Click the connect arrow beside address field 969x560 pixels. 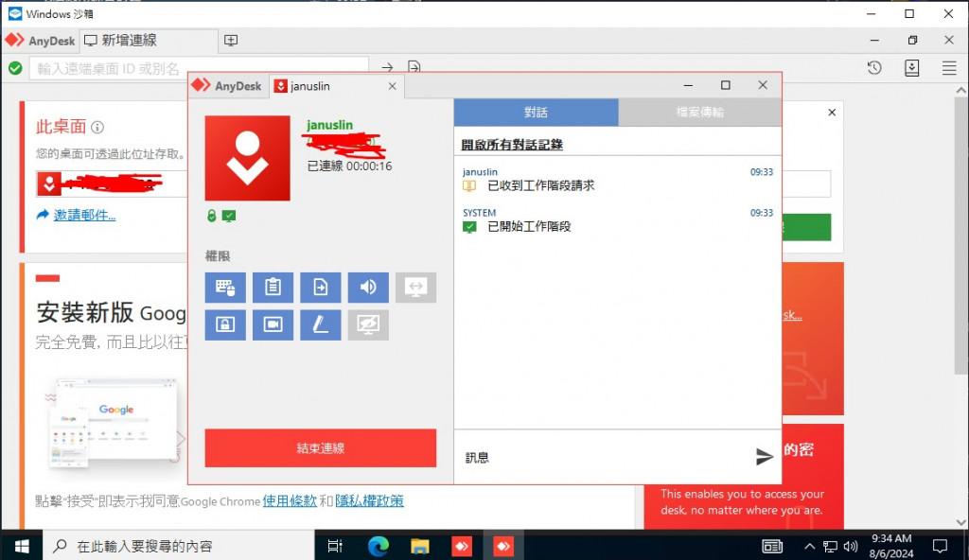[x=387, y=67]
